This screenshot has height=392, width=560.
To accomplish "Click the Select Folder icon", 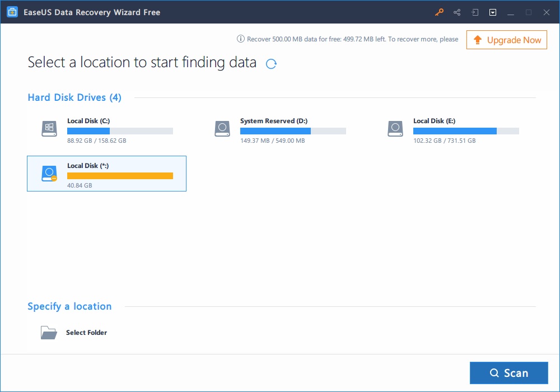I will [x=49, y=333].
